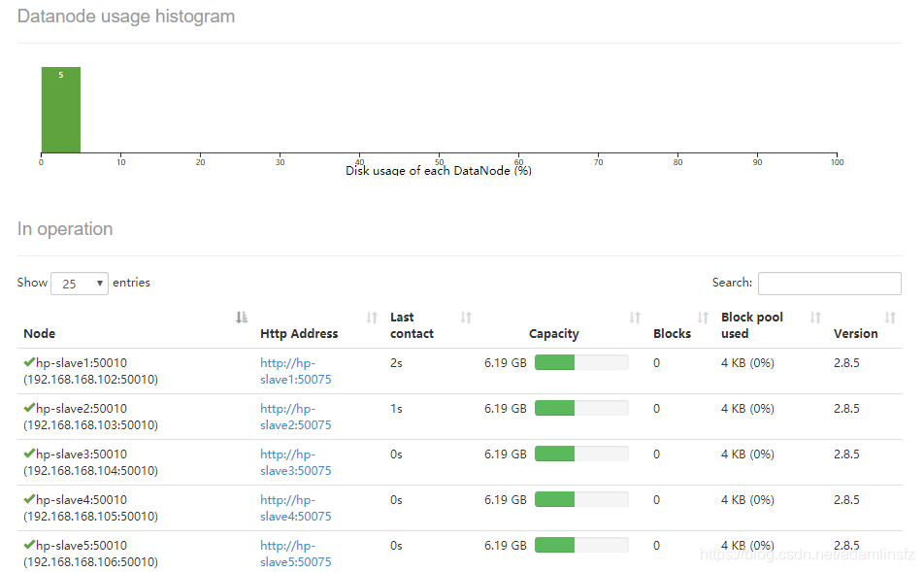
Task: Click the IP text (192.168.168.106:50010)
Action: point(91,561)
